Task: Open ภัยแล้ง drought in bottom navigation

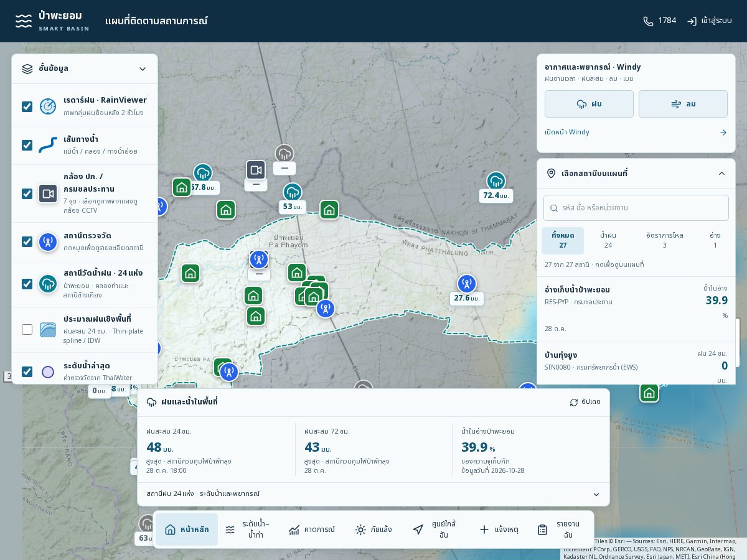Action: 374,530
